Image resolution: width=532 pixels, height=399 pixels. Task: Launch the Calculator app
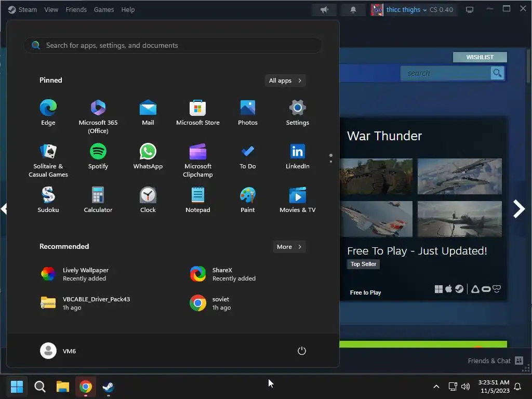click(x=98, y=200)
